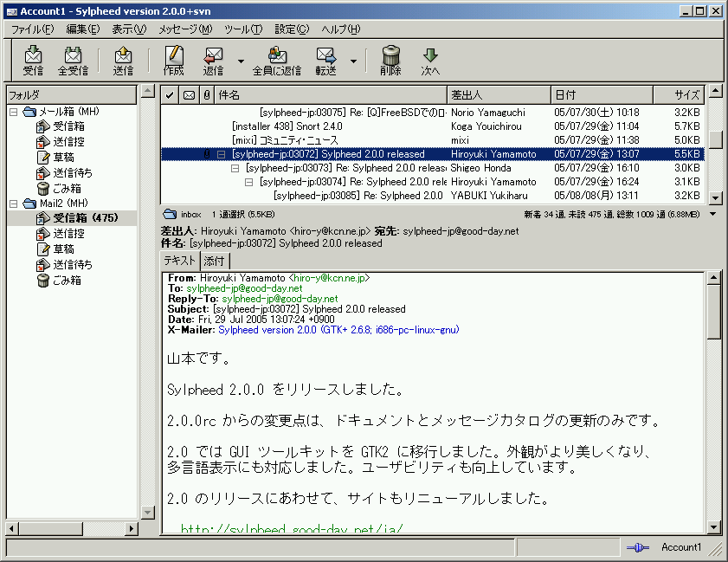Open the 編集(E) menu

(x=82, y=29)
